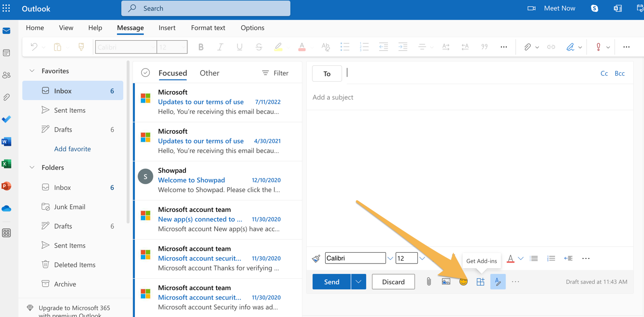Toggle bullets in compose formatting bar
The image size is (644, 317).
[x=533, y=259]
